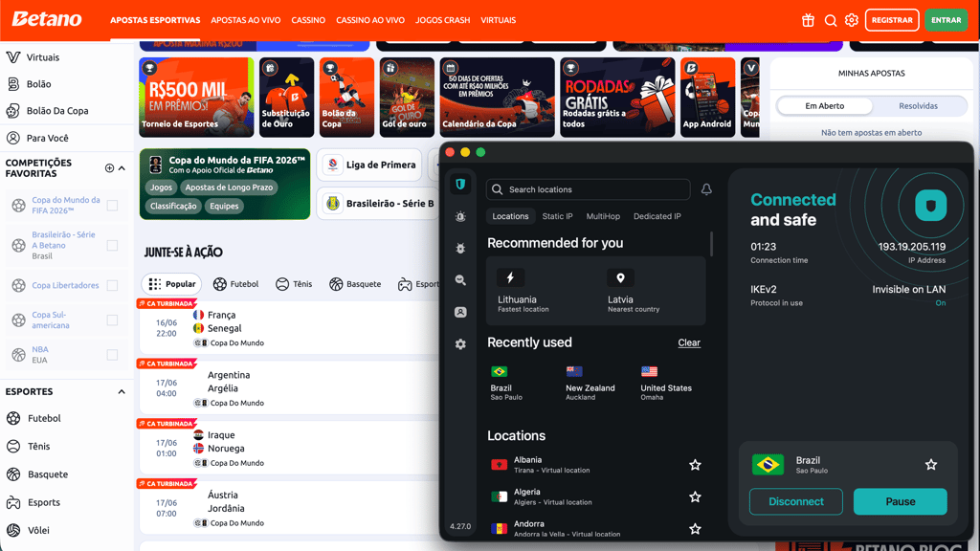Check NBA EUA checkbox

(x=113, y=355)
